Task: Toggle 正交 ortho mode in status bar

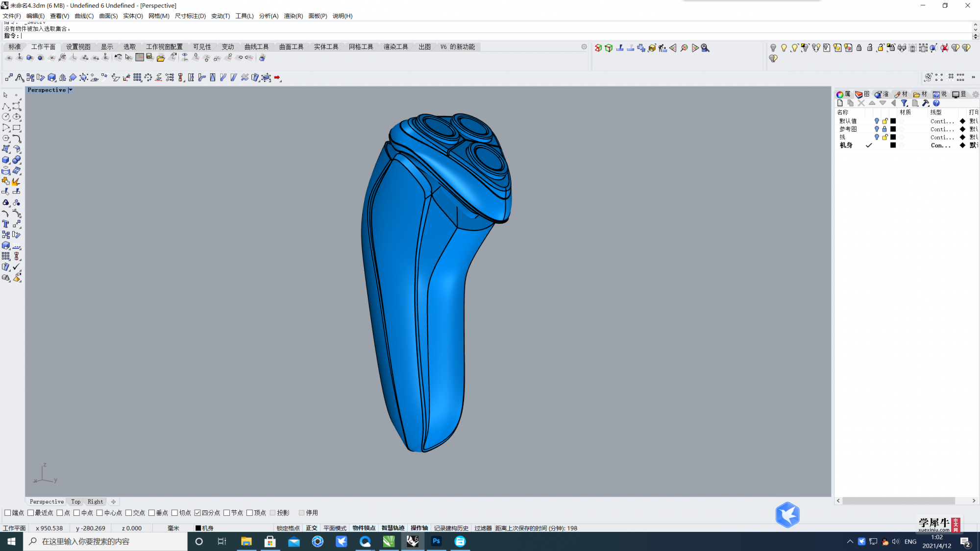Action: 312,528
